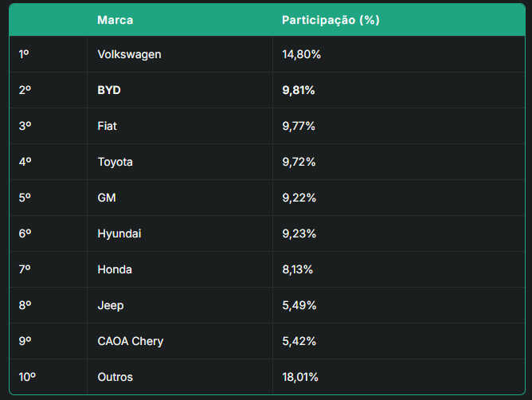Select the bold 9,81% value
This screenshot has height=400, width=532.
point(299,90)
